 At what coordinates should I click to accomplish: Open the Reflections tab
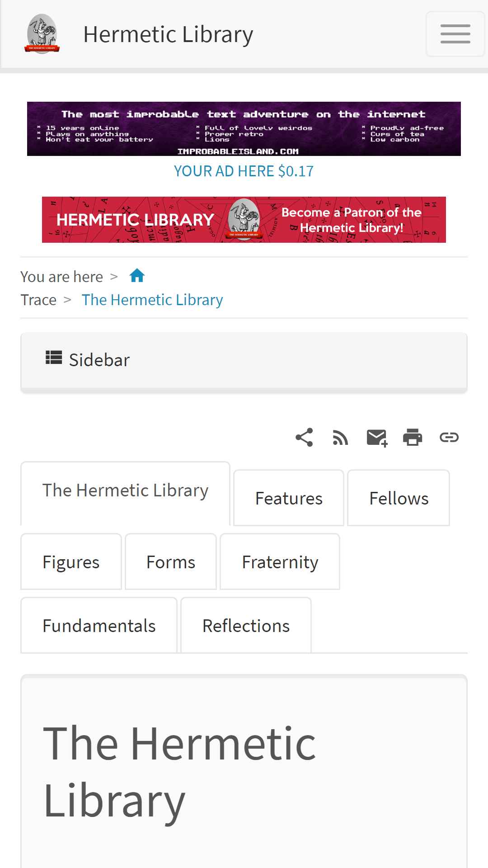point(246,626)
